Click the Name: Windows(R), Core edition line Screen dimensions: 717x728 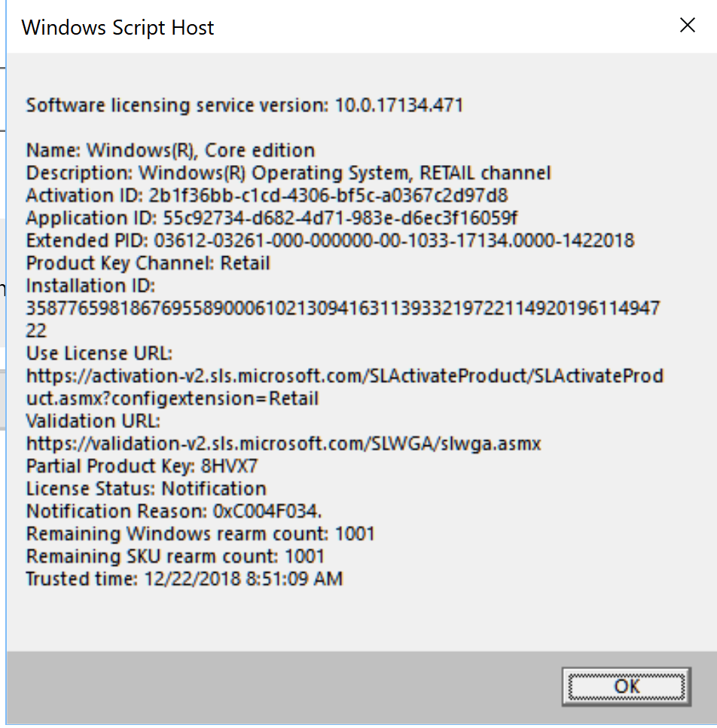[170, 151]
